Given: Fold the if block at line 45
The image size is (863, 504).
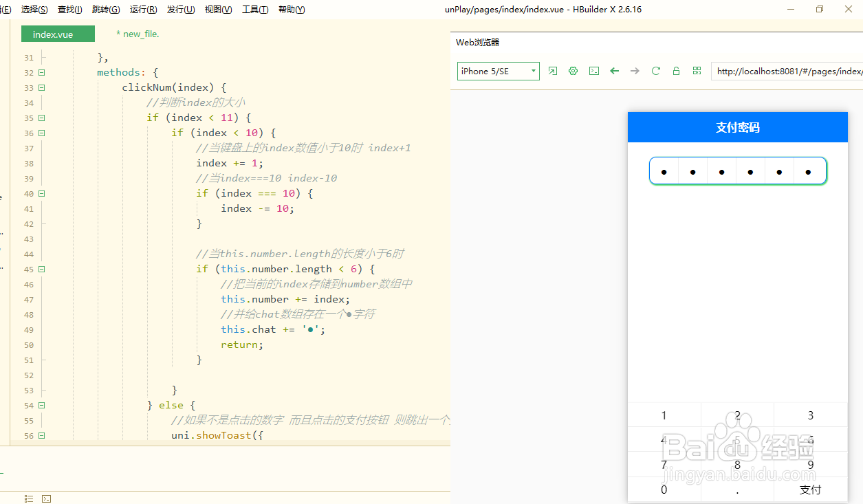Looking at the screenshot, I should (42, 269).
